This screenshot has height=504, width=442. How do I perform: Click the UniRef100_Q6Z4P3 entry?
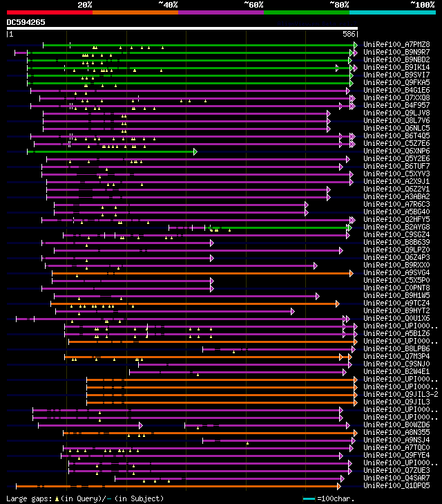(x=396, y=257)
